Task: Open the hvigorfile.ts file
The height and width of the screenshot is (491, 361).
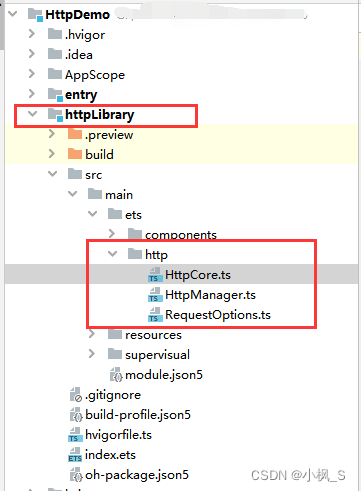Action: (118, 435)
